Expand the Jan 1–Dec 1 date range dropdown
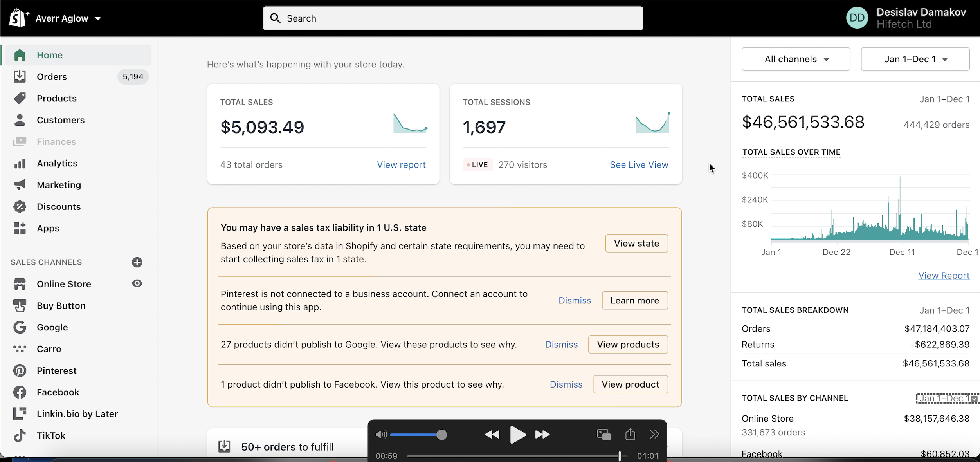The width and height of the screenshot is (980, 462). pyautogui.click(x=915, y=59)
